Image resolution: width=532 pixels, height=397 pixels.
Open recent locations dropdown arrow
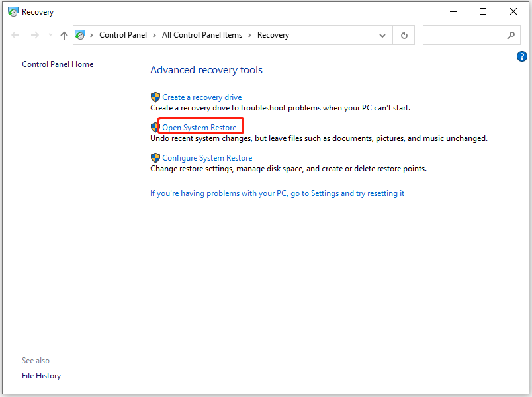pos(50,35)
